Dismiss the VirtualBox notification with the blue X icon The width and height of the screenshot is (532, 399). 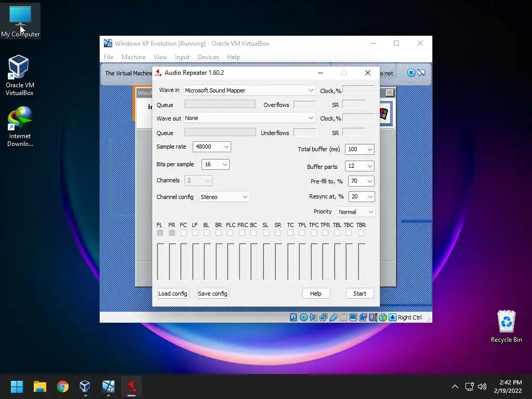click(411, 73)
